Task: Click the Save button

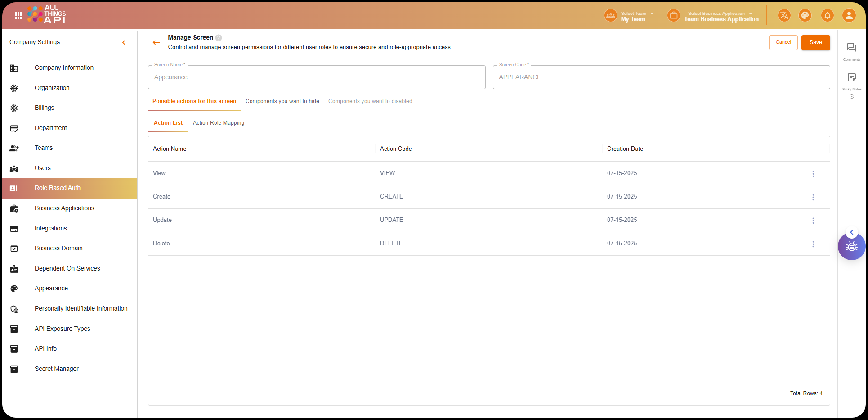Action: point(815,42)
